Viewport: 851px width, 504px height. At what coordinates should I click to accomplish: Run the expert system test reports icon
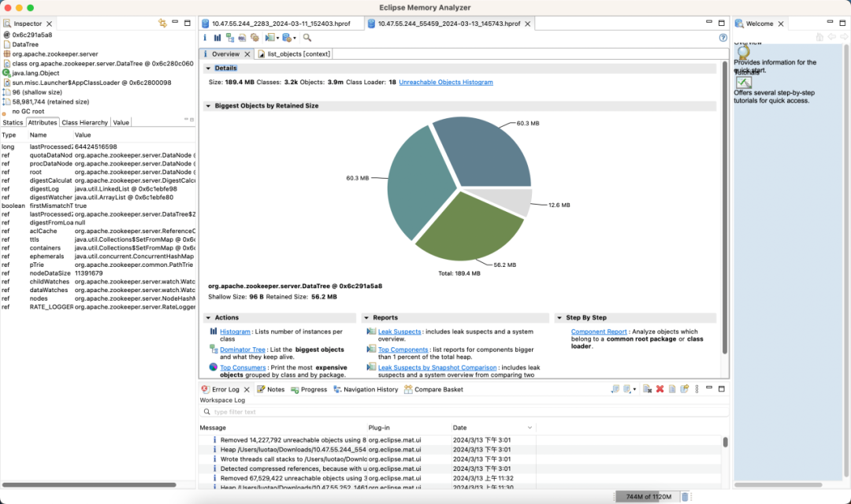(x=269, y=38)
